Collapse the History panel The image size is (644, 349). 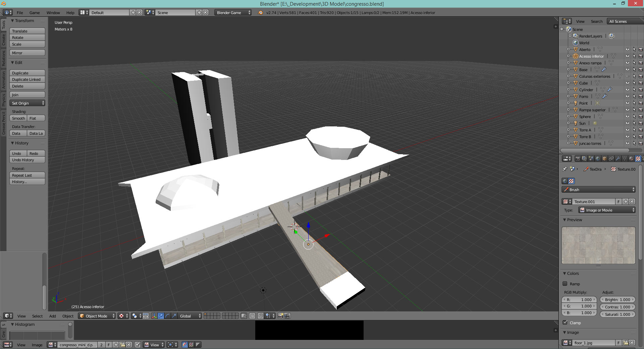pyautogui.click(x=12, y=143)
